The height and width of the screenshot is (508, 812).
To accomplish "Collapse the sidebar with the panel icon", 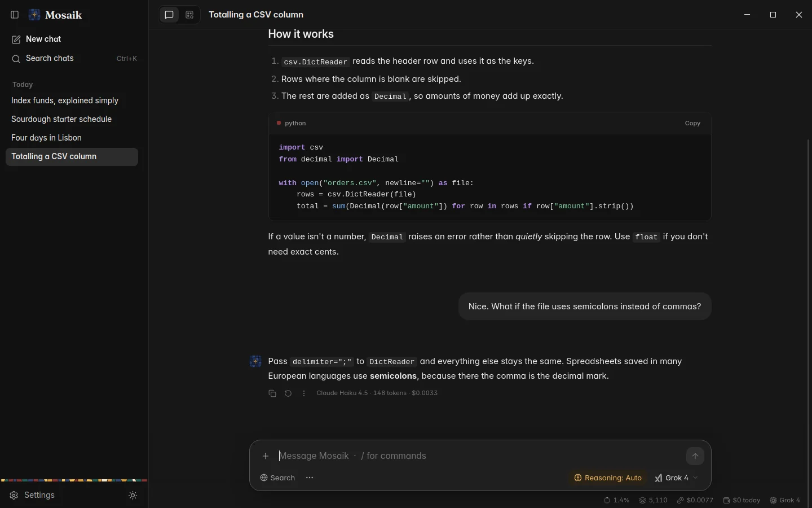I will pyautogui.click(x=15, y=15).
